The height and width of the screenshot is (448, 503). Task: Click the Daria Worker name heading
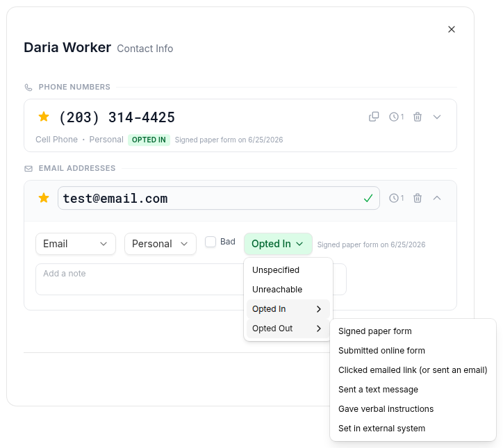click(x=67, y=47)
